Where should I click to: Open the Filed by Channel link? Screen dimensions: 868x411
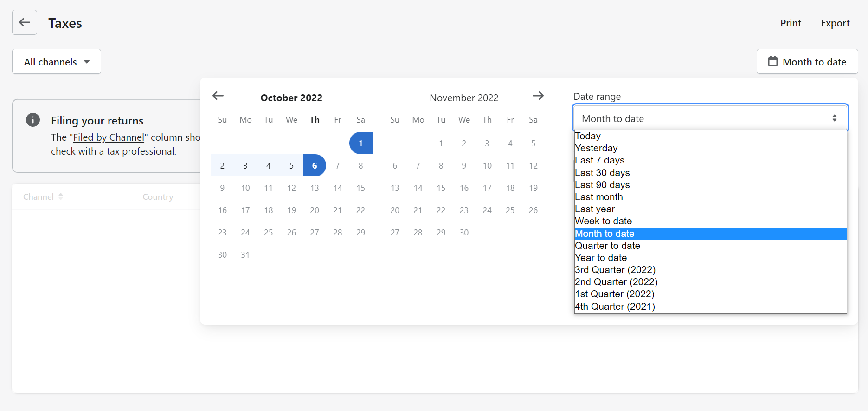point(109,137)
